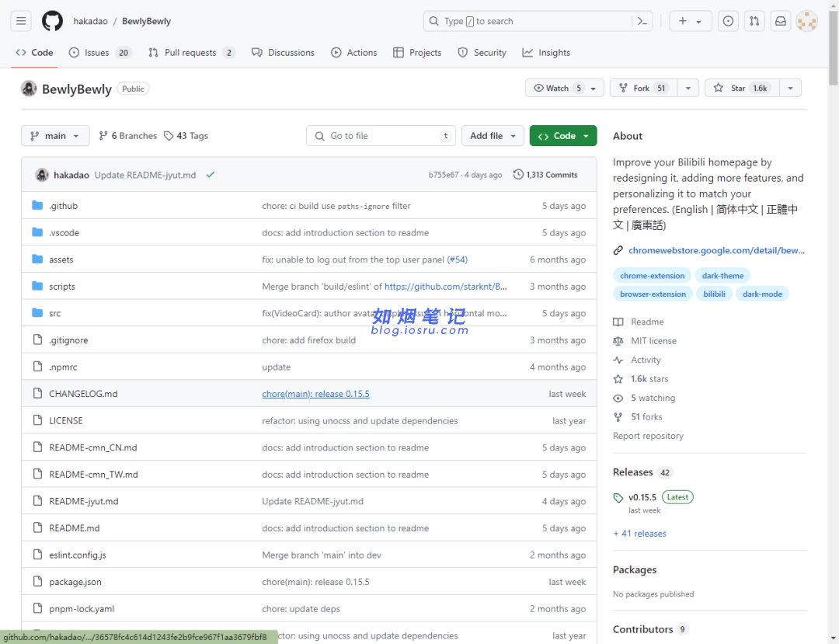Open hakadao's commit author avatar
The image size is (839, 644).
tap(42, 174)
